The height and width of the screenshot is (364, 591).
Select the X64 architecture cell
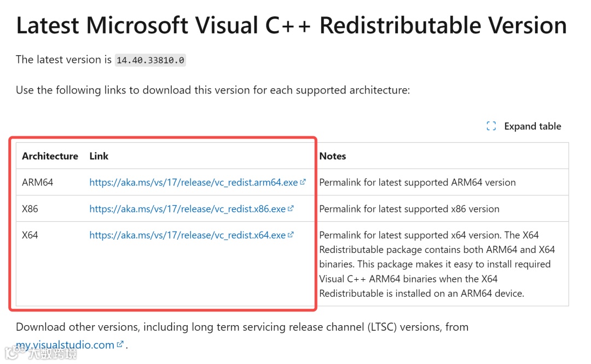coord(30,235)
